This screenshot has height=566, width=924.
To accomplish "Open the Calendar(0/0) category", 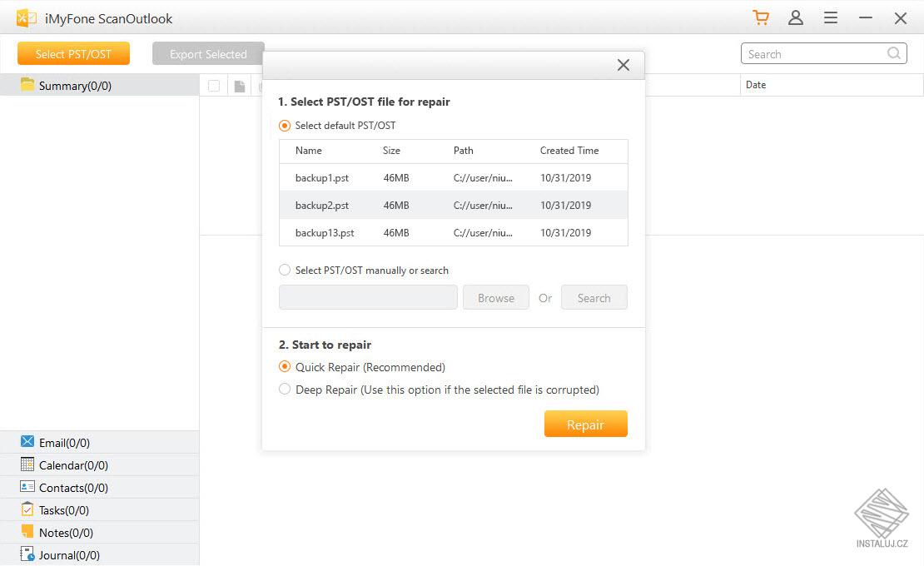I will [x=100, y=464].
